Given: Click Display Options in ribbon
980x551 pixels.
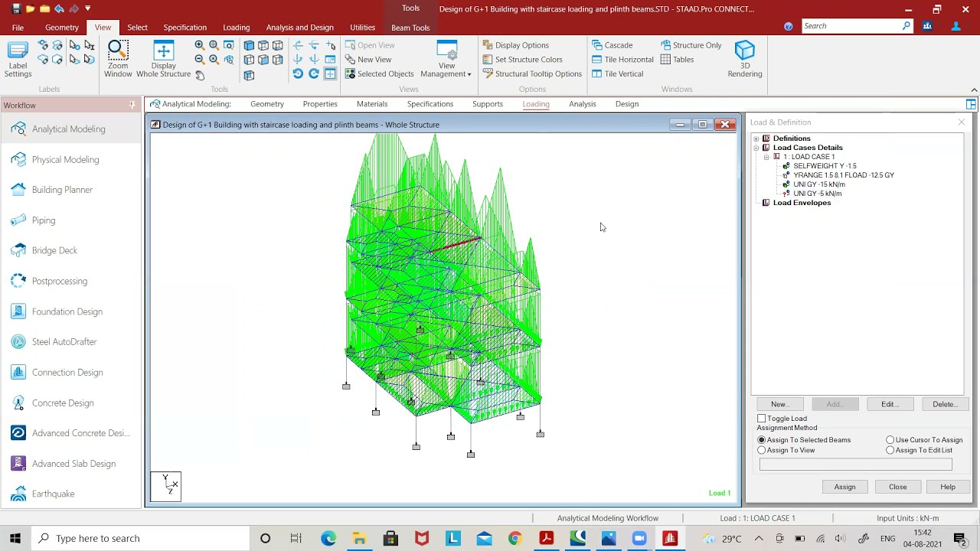Looking at the screenshot, I should (x=515, y=45).
